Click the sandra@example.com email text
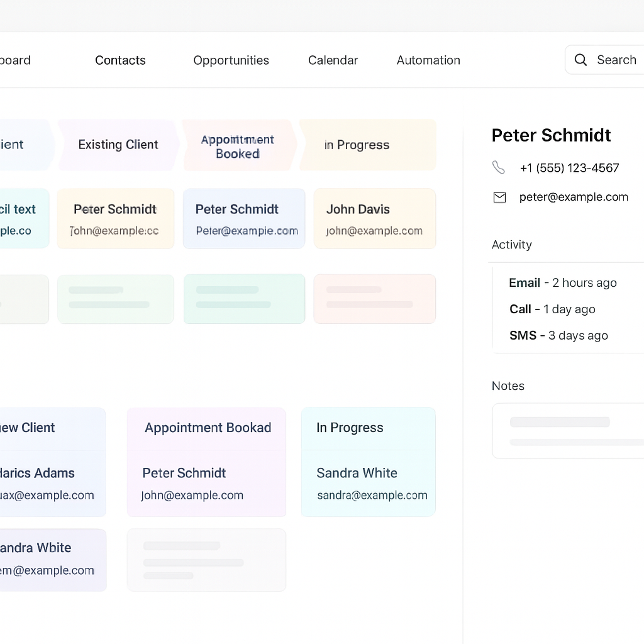The height and width of the screenshot is (644, 644). (x=372, y=496)
